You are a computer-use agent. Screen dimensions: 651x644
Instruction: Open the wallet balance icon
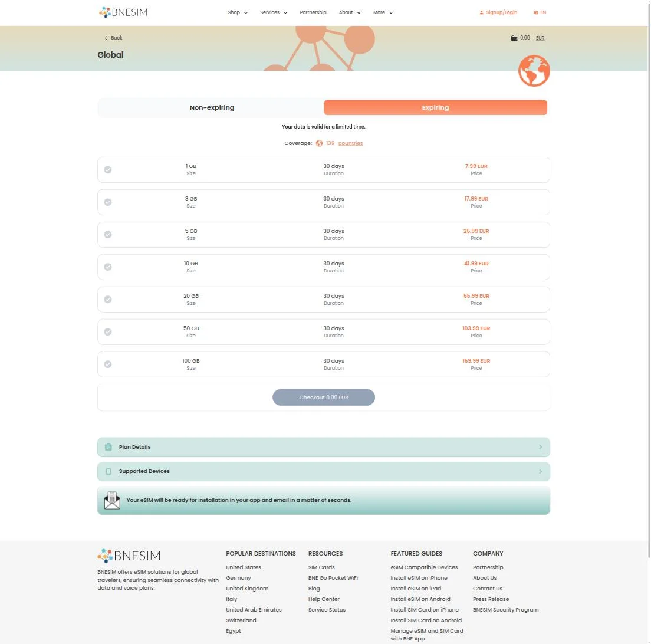coord(514,38)
